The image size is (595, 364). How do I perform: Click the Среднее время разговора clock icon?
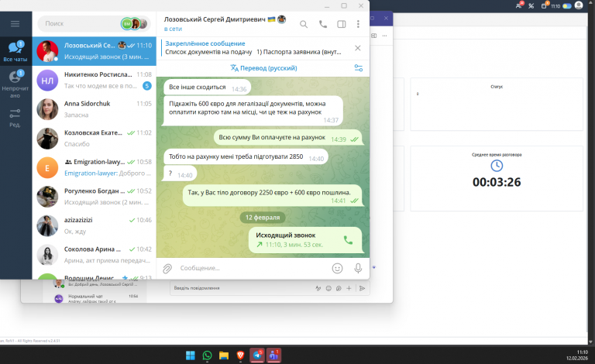497,166
